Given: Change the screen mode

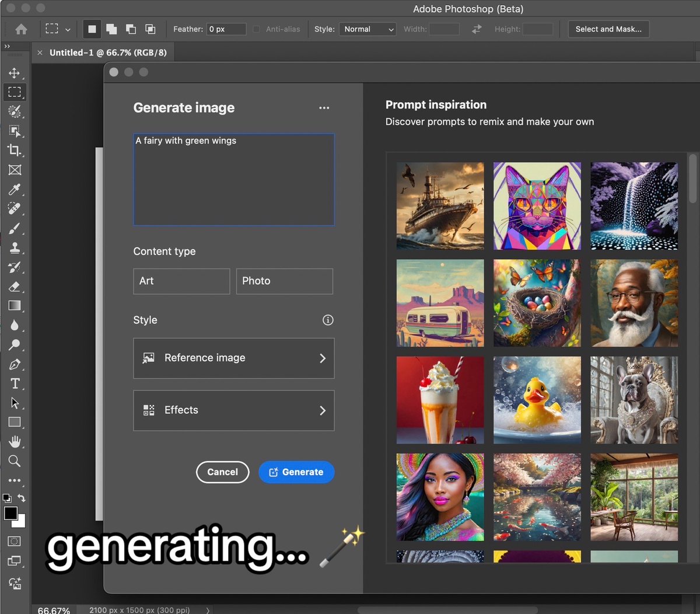Looking at the screenshot, I should [x=15, y=561].
